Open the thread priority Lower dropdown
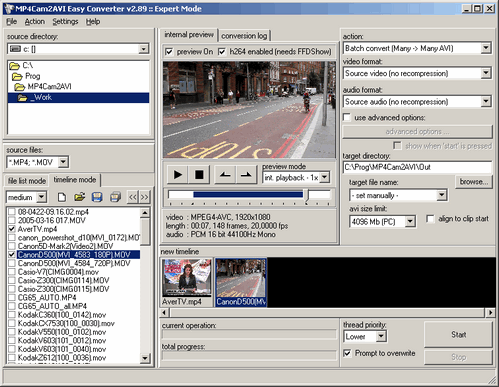Screen dimensions: 499x387 [x=381, y=336]
